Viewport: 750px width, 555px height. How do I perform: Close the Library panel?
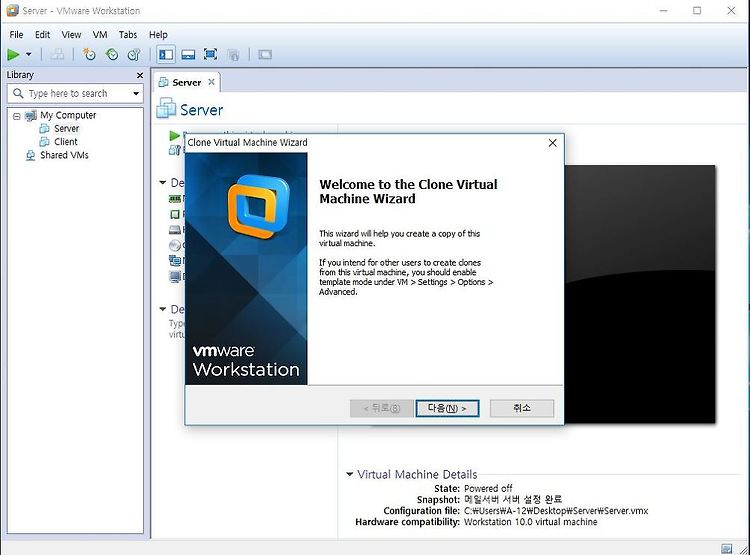[x=140, y=75]
